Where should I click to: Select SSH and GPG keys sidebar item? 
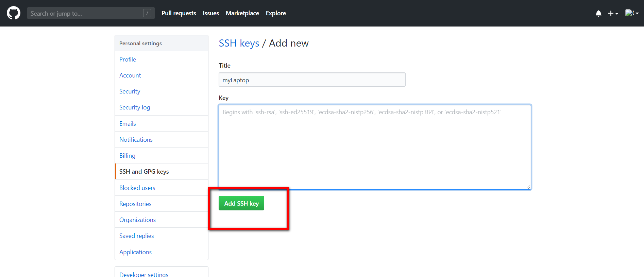point(144,172)
